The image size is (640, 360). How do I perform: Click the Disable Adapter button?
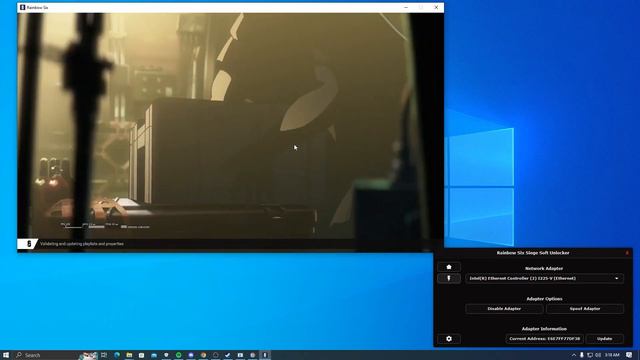click(504, 309)
